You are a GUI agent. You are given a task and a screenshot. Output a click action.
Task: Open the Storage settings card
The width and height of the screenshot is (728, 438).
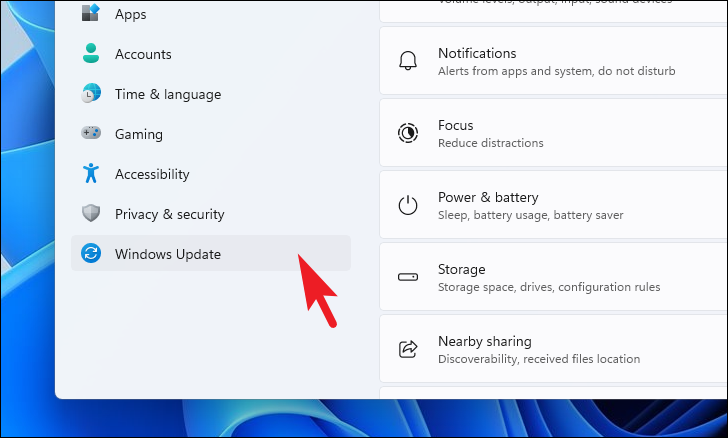[x=553, y=277]
